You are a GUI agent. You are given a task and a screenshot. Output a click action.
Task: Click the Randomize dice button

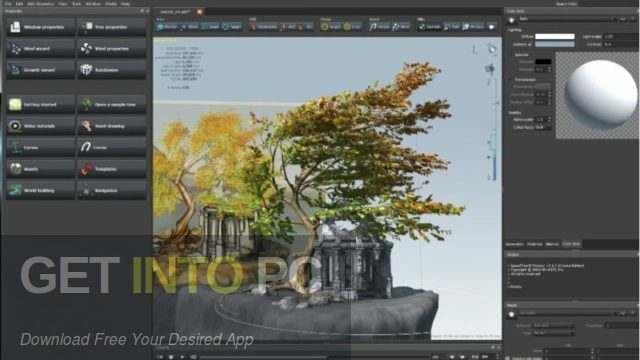pos(111,70)
